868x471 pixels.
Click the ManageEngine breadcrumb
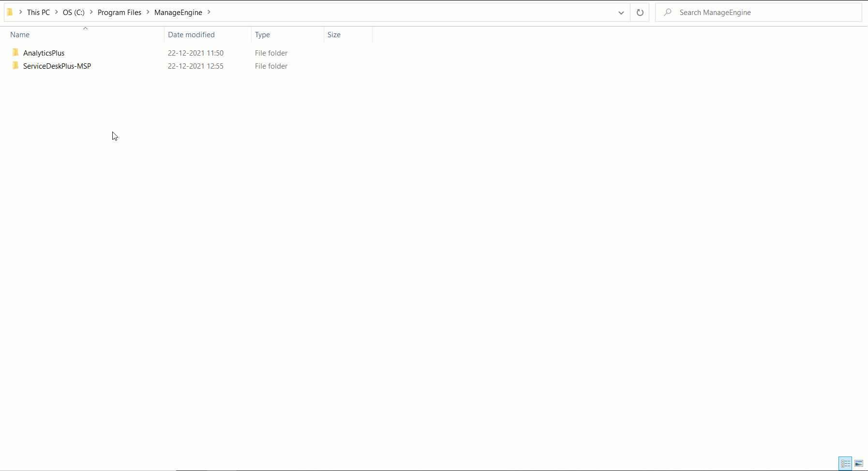click(x=178, y=12)
